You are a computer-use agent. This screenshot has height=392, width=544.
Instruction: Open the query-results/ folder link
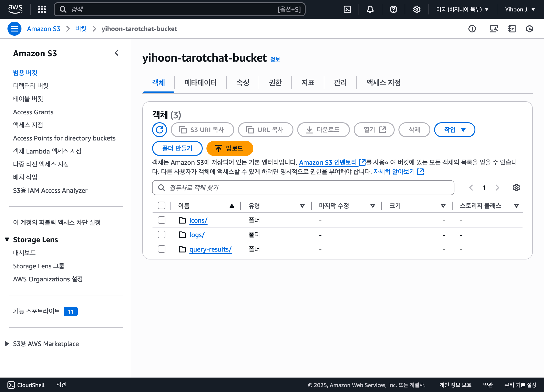210,249
